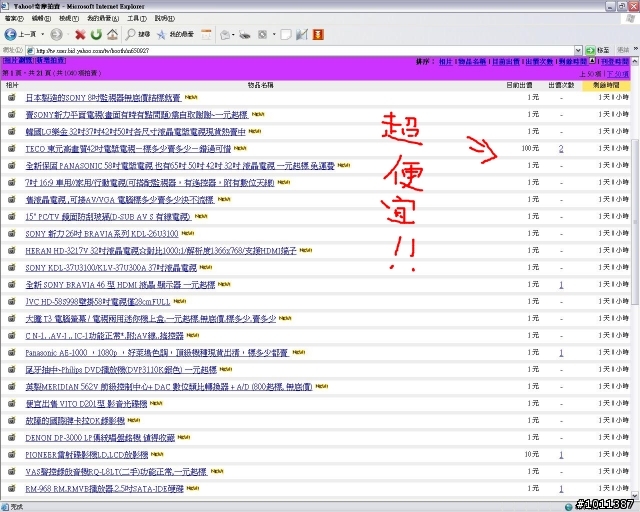Sort listings by 出價次數 link
This screenshot has height=512, width=640.
tap(539, 62)
